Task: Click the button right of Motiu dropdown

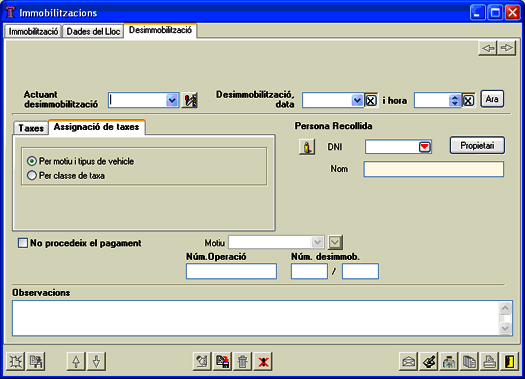Action: point(335,242)
